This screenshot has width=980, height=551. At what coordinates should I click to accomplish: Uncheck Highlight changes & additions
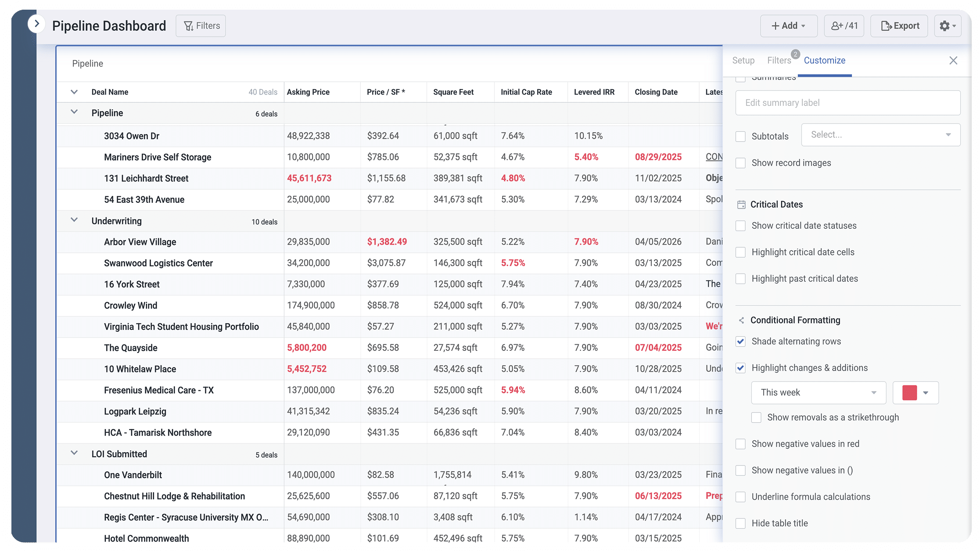pos(741,368)
